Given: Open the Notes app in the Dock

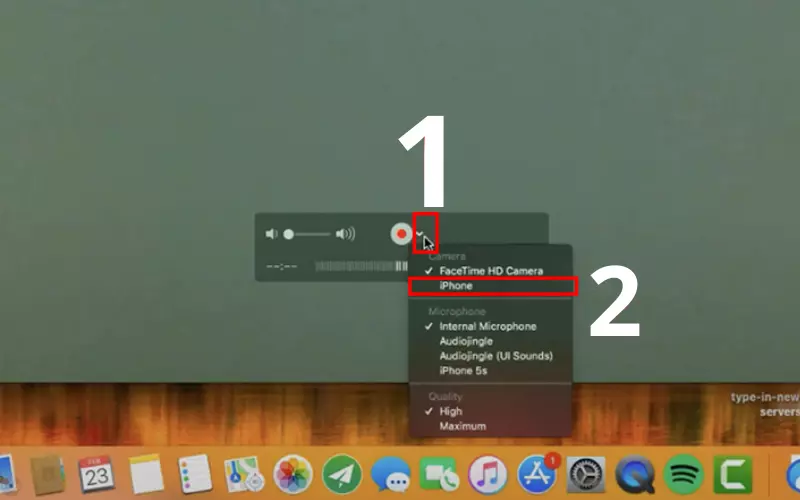Looking at the screenshot, I should pyautogui.click(x=146, y=474).
